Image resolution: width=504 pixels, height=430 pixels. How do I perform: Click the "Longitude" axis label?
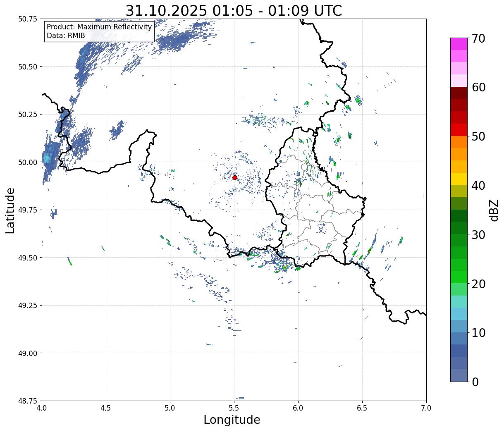point(232,420)
